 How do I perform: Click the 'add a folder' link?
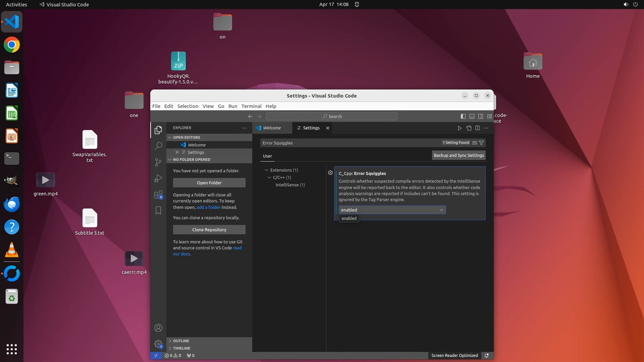[x=208, y=207]
